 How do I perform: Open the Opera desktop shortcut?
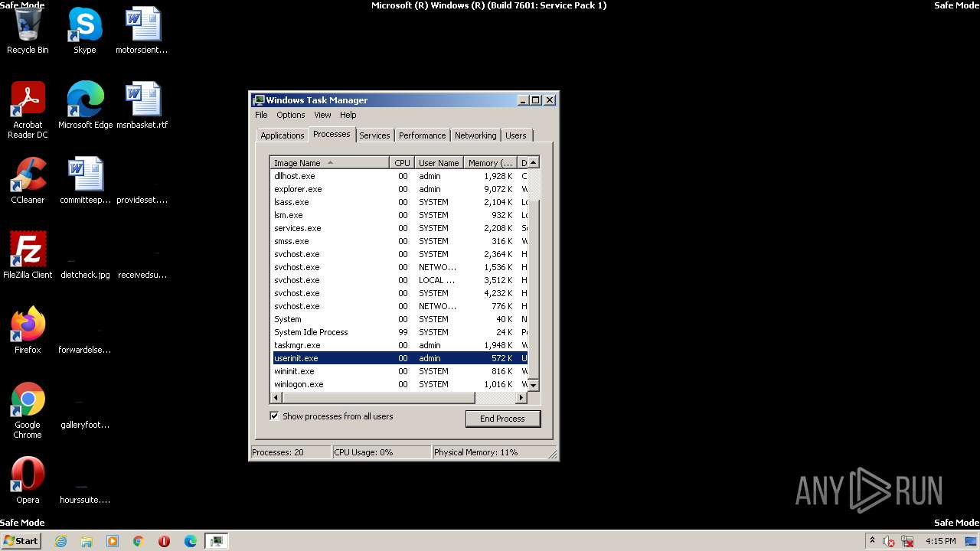point(28,481)
